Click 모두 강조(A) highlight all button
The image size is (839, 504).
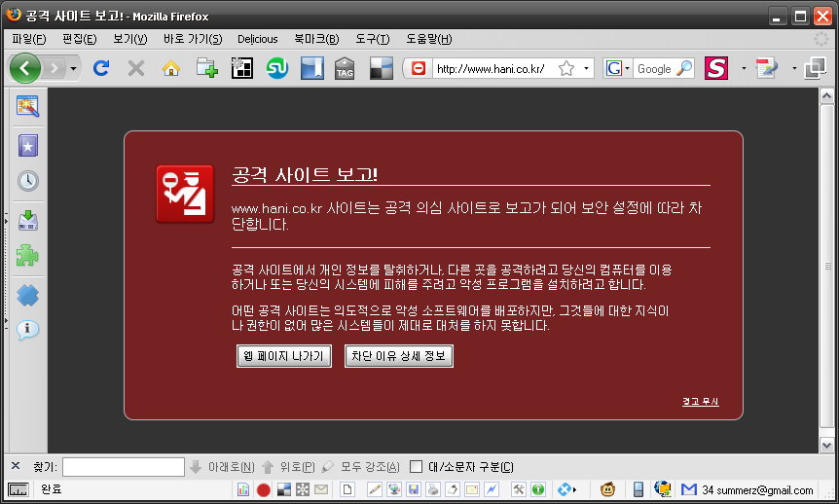coord(361,467)
